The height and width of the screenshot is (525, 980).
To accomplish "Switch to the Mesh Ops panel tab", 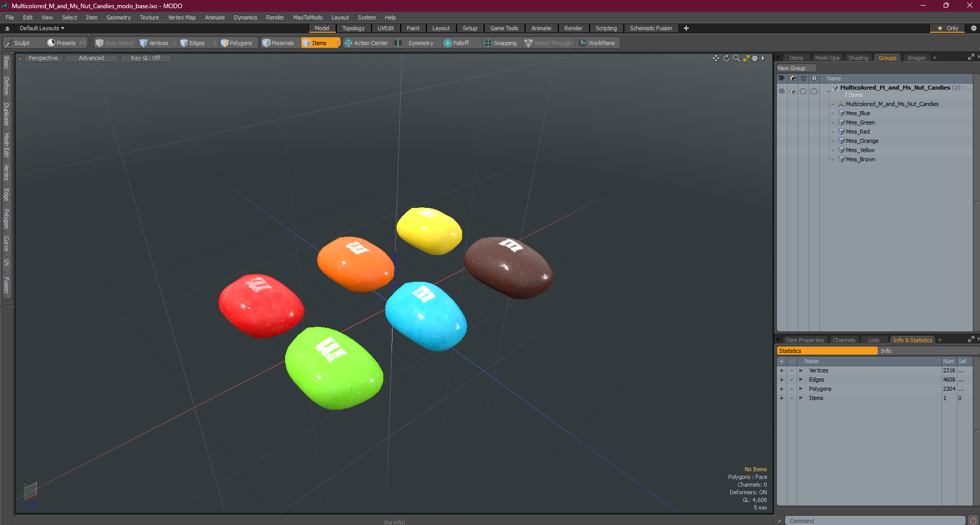I will pyautogui.click(x=827, y=58).
